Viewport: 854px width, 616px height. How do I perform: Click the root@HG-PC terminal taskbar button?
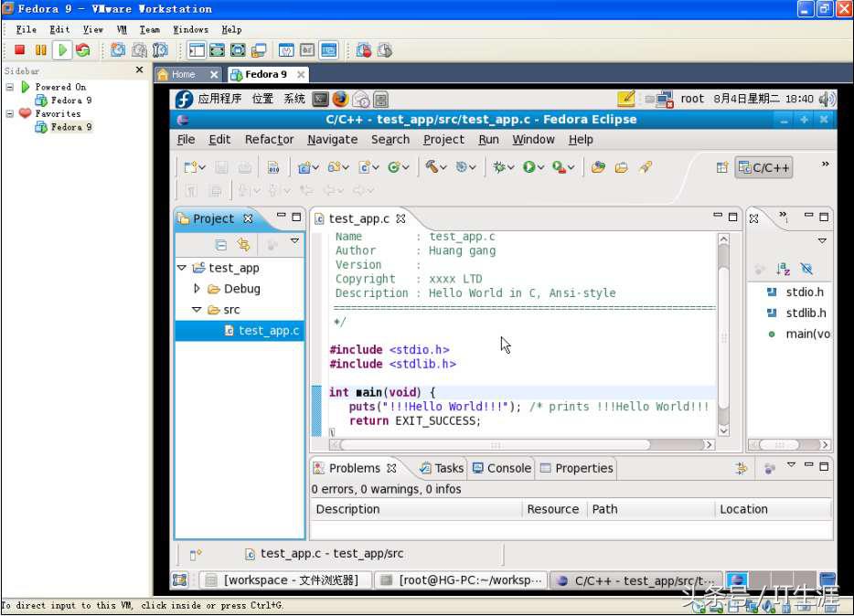(x=457, y=579)
